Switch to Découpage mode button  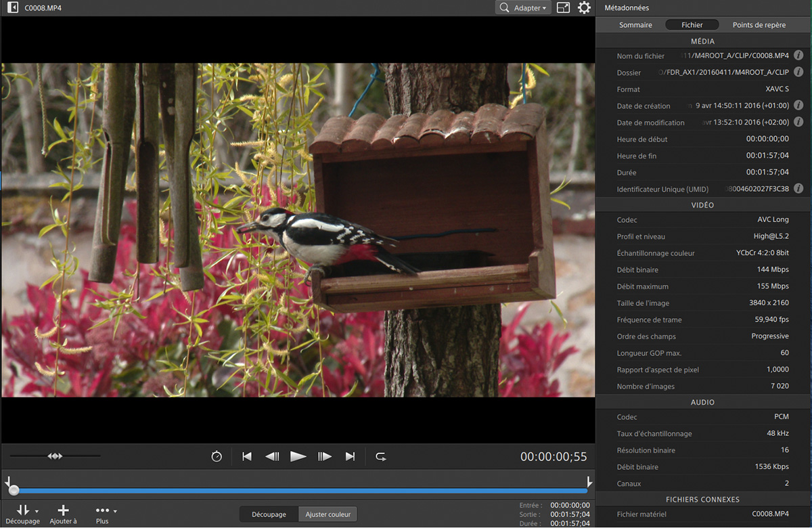pyautogui.click(x=269, y=514)
